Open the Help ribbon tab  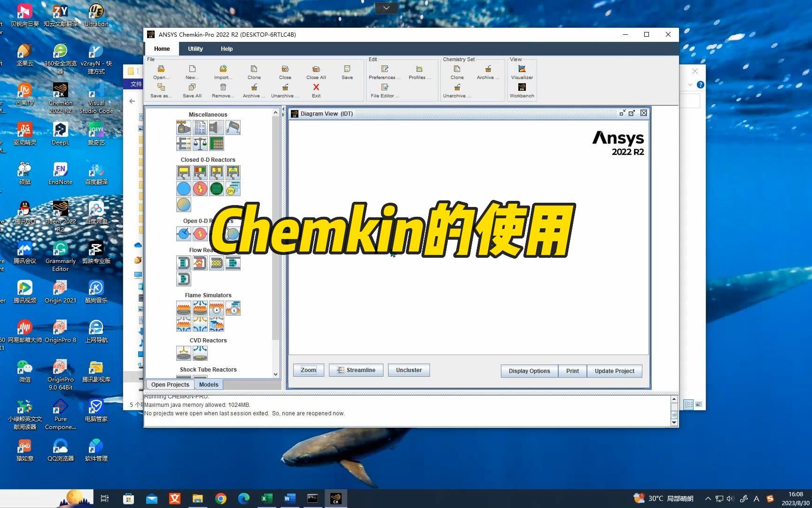[x=226, y=49]
